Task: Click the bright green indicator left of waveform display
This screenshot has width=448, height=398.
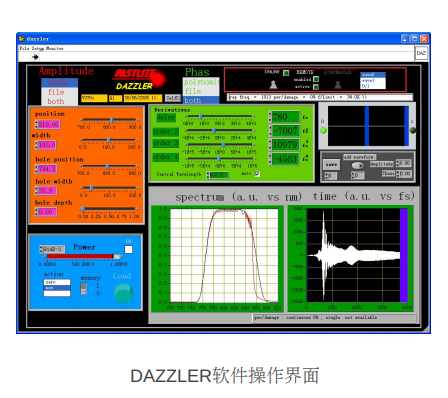Action: click(x=323, y=130)
